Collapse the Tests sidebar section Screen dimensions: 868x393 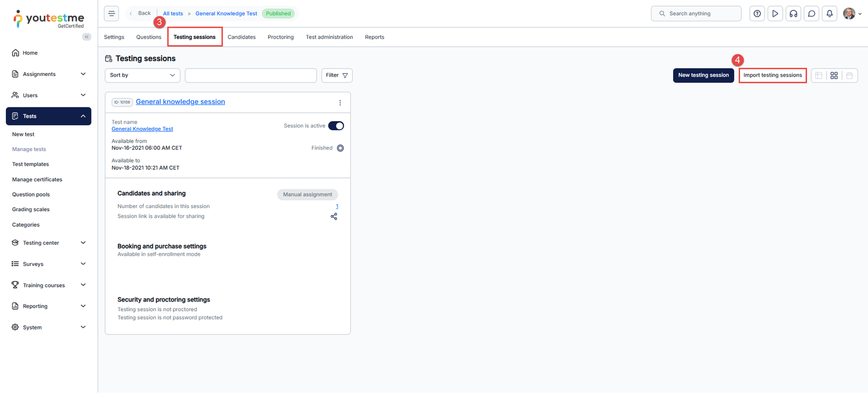pos(48,116)
